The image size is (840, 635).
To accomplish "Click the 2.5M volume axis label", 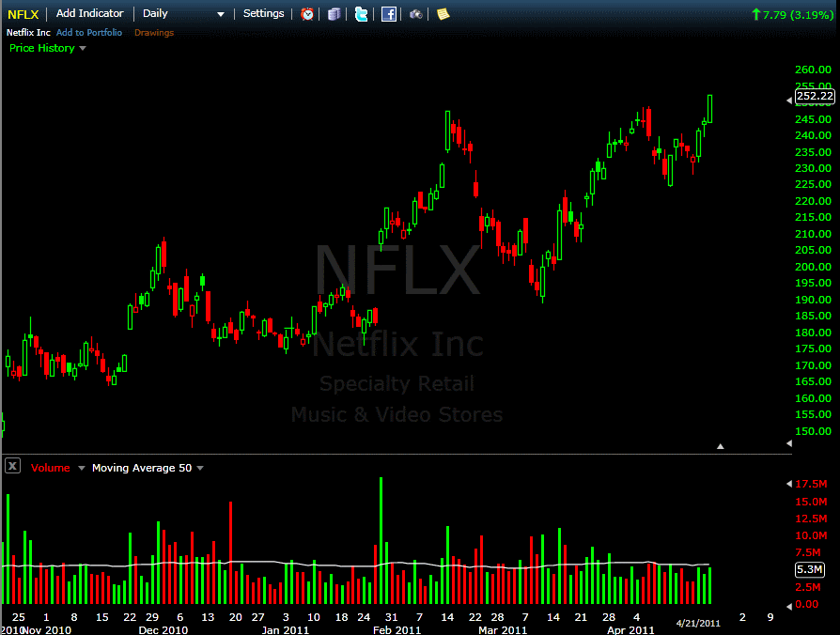I will pyautogui.click(x=808, y=587).
